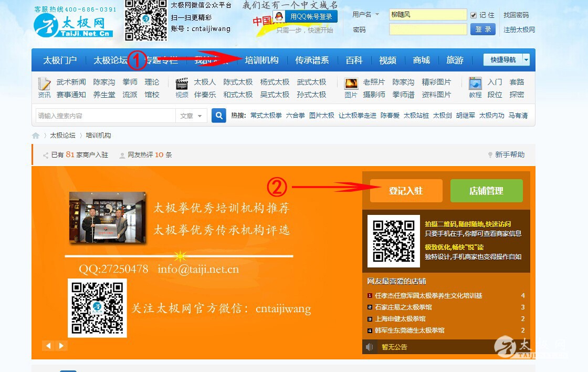
Task: Toggle the 记住 remember-me checkbox
Action: (x=474, y=15)
